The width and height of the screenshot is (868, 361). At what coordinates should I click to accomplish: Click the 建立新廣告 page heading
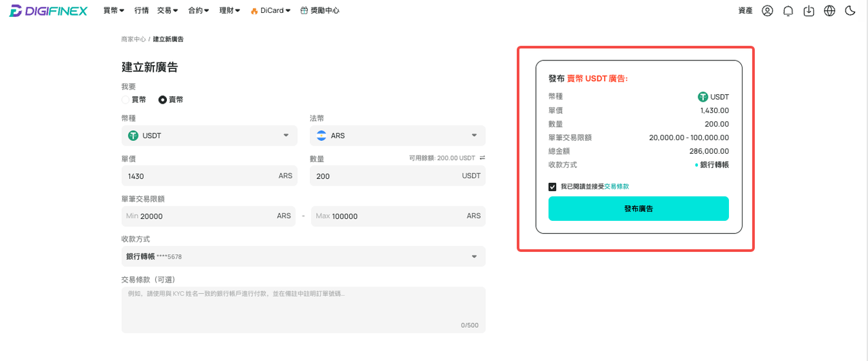click(x=150, y=67)
